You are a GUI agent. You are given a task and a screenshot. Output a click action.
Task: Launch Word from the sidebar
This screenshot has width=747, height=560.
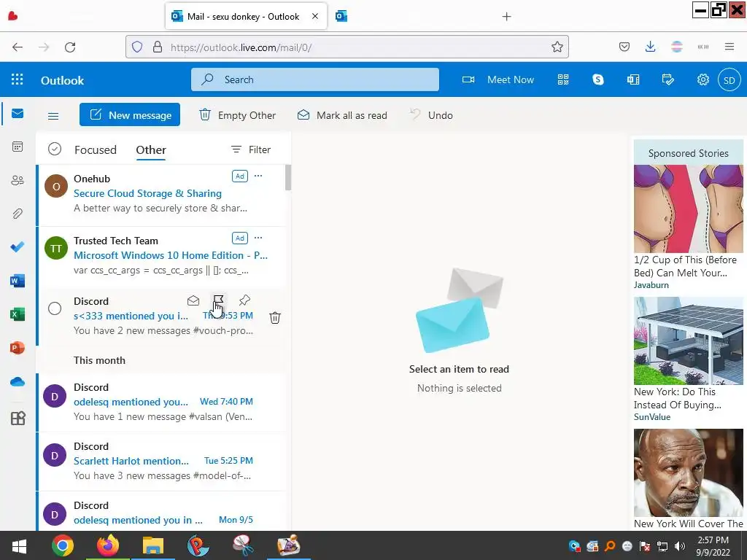tap(18, 281)
